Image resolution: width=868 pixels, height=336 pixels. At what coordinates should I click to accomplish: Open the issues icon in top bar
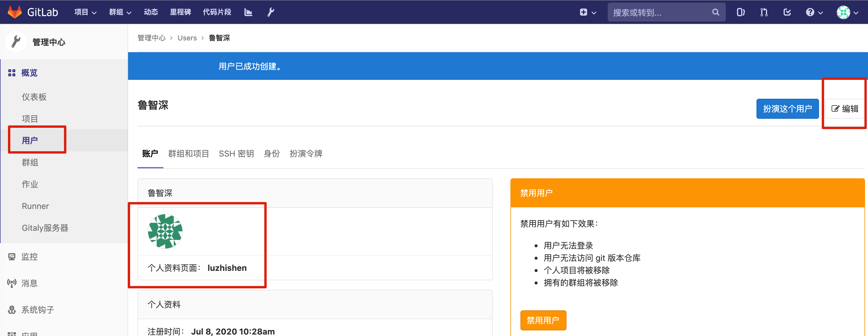click(x=740, y=12)
